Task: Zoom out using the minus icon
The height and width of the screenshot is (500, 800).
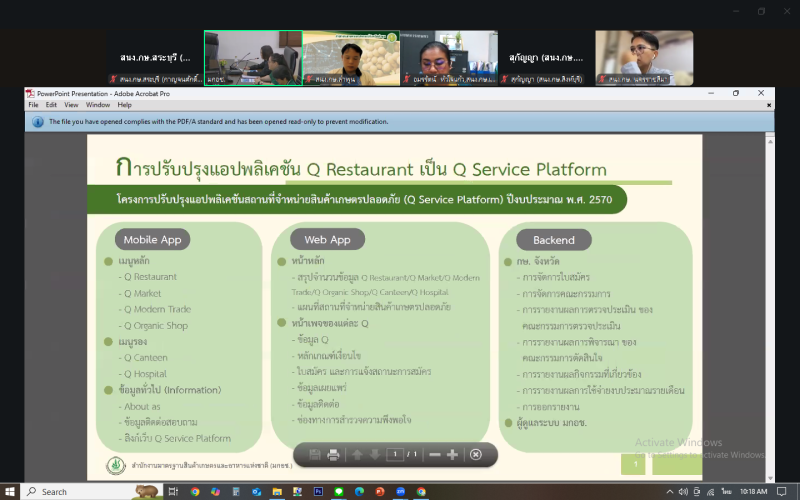Action: click(434, 455)
